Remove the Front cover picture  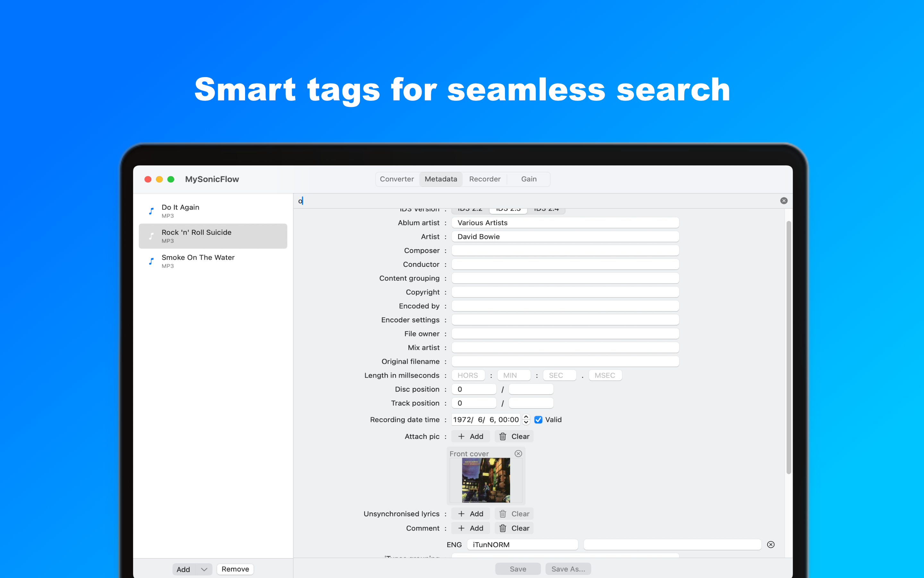tap(518, 453)
